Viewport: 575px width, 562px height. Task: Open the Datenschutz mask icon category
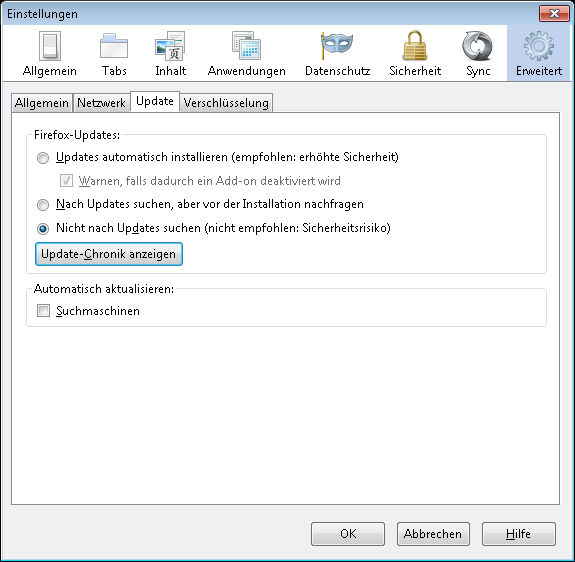click(337, 54)
